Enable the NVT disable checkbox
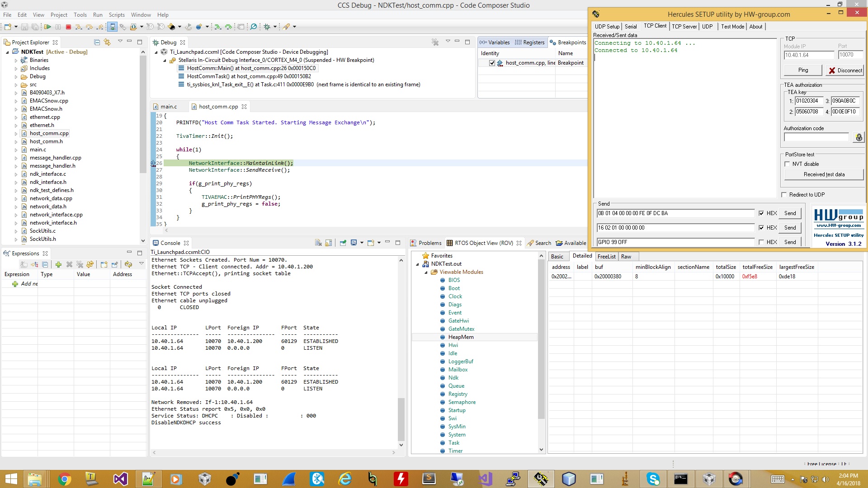Screen dimensions: 868x488 click(788, 164)
